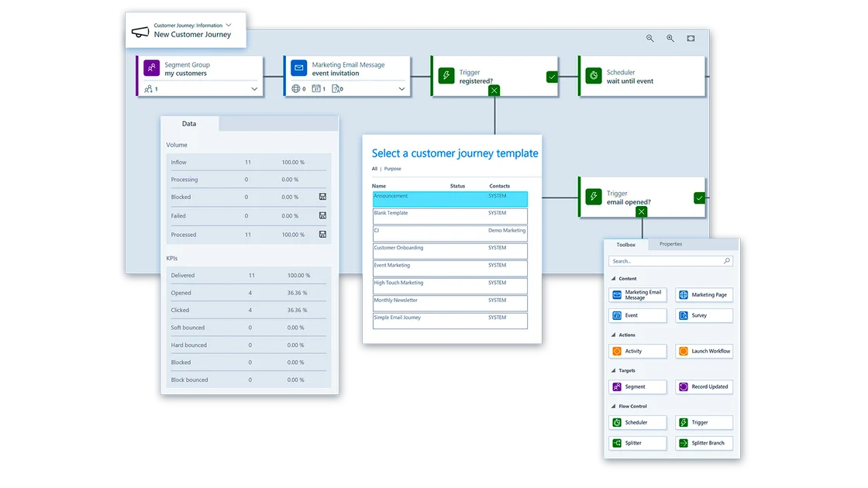Click the save icon in the Blocked volume row
The width and height of the screenshot is (868, 488).
322,197
